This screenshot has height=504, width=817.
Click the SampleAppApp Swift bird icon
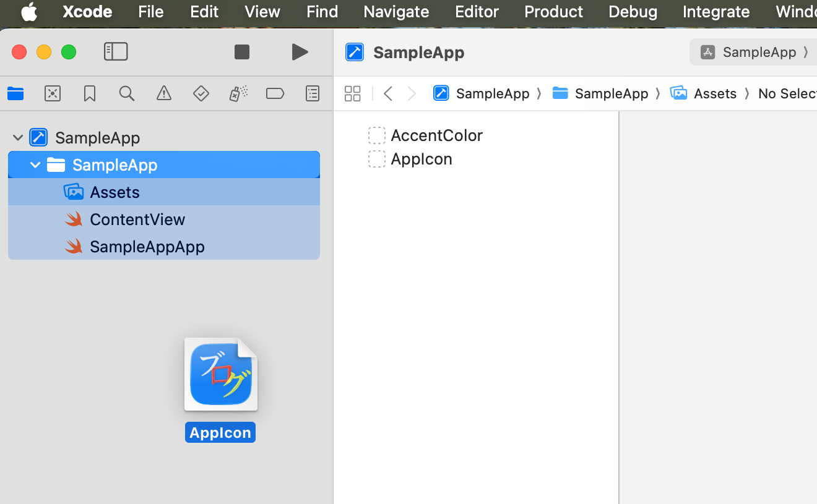74,246
